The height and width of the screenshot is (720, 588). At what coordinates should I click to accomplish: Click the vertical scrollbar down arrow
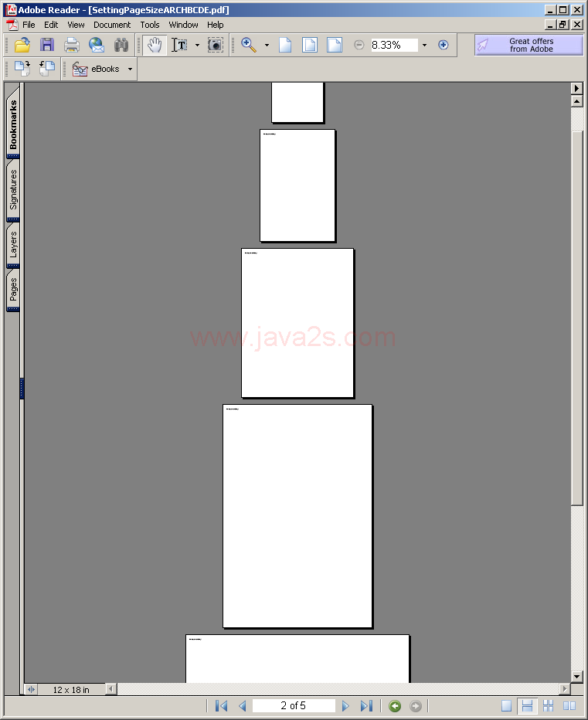tap(576, 677)
